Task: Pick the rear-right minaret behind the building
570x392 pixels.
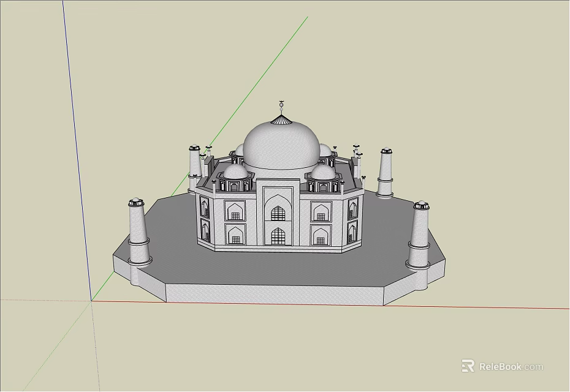Action: coord(386,172)
